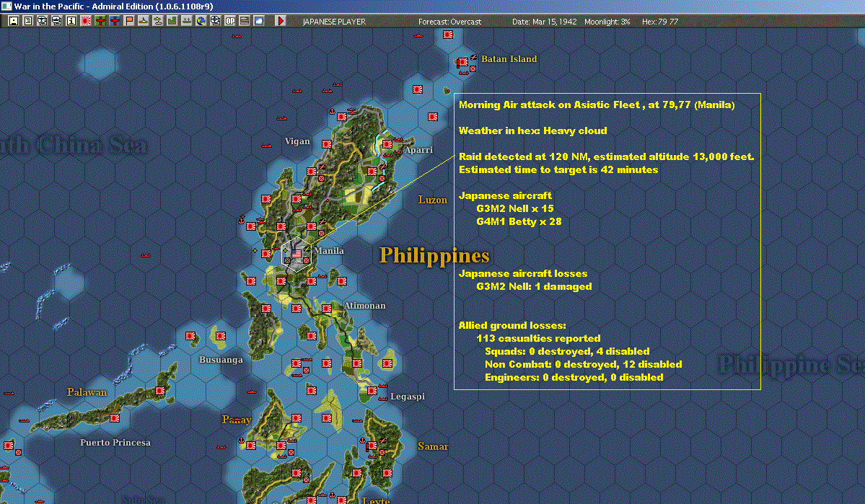Click the fourth toolbar icon with overlapping windows
Image resolution: width=865 pixels, height=504 pixels.
[57, 21]
